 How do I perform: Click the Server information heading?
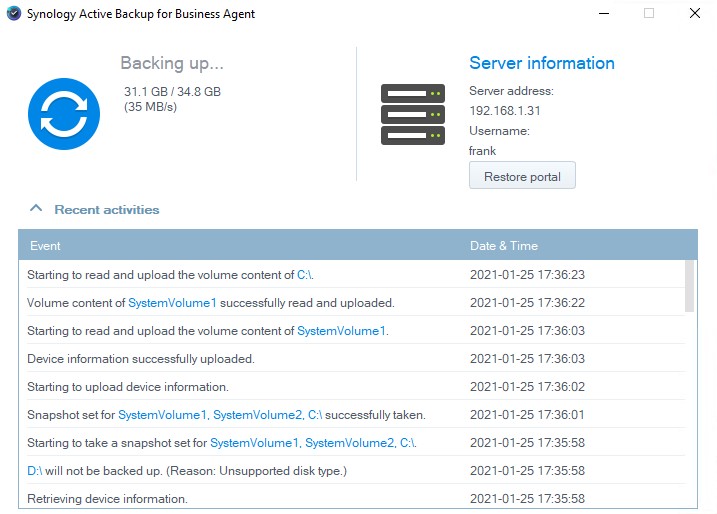point(542,63)
